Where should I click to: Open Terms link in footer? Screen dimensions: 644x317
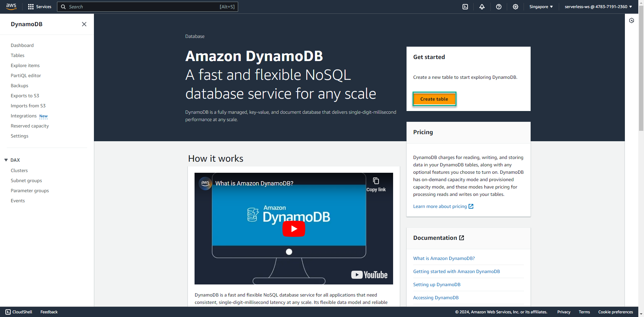(x=584, y=312)
